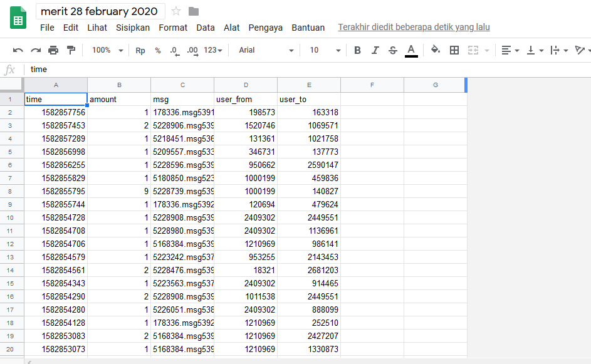The width and height of the screenshot is (591, 364).
Task: Select the cell with user_to 2681203
Action: [309, 270]
